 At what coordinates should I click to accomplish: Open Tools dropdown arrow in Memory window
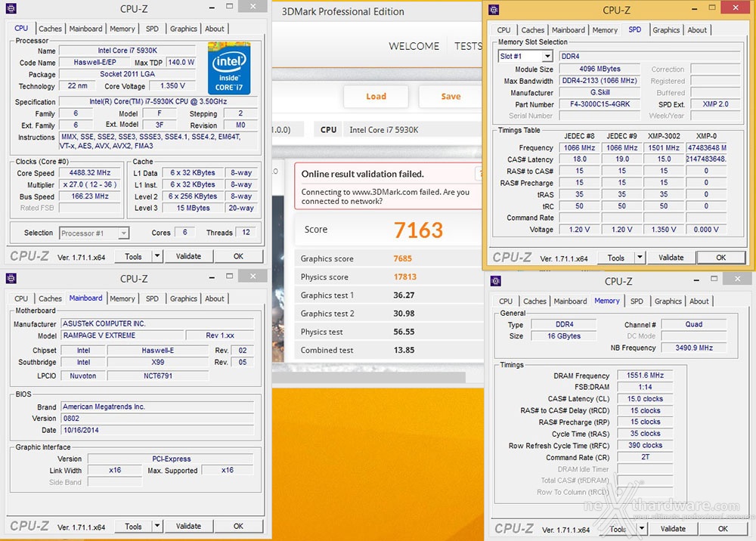pos(642,528)
